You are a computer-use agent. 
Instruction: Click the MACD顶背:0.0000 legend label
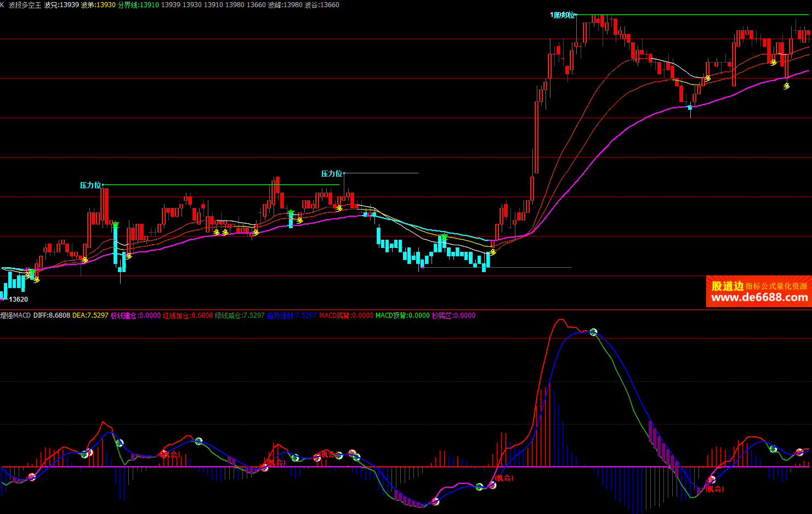point(402,315)
